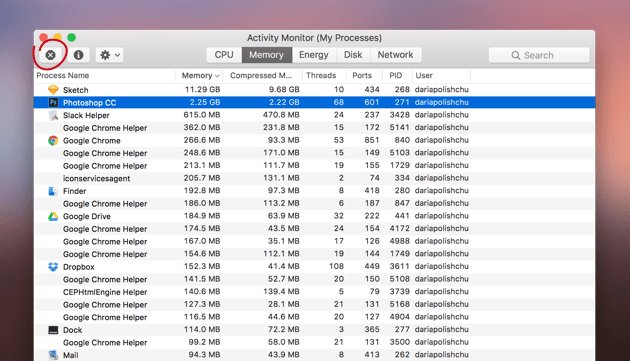630x361 pixels.
Task: Select Chrome Helper with PID 5141
Action: tap(105, 128)
